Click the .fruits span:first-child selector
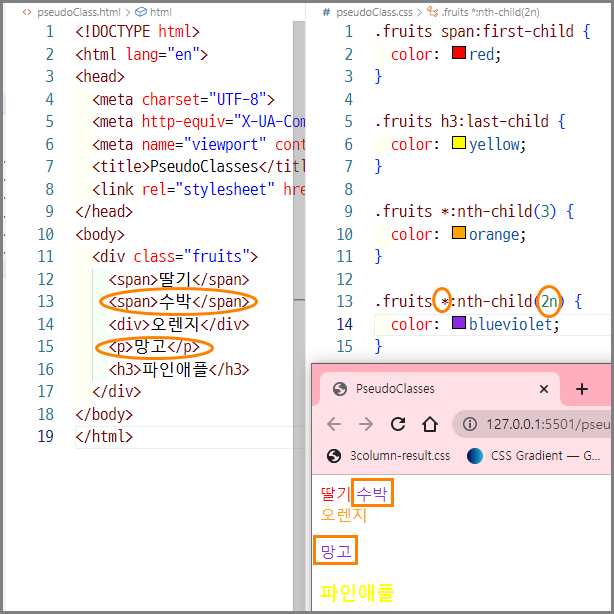The width and height of the screenshot is (614, 614). coord(474,31)
